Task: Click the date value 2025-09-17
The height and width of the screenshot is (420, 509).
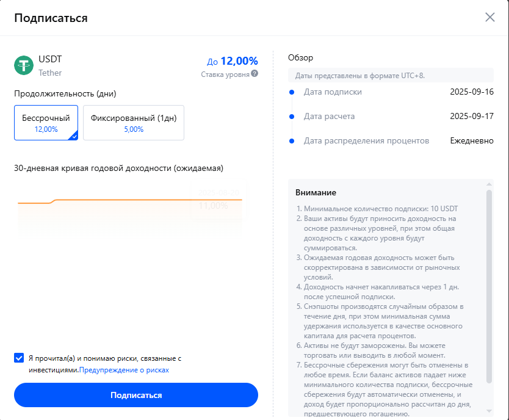Action: click(472, 116)
